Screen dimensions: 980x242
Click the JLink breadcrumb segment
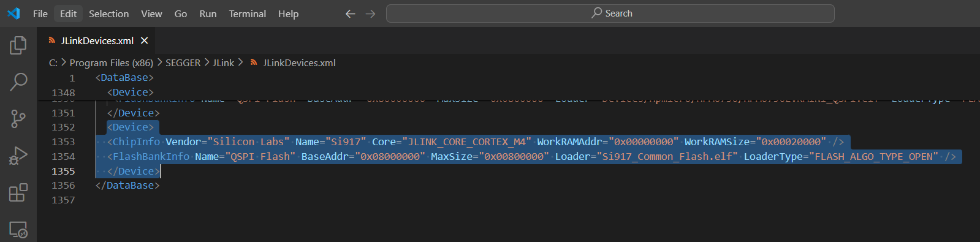tap(223, 62)
